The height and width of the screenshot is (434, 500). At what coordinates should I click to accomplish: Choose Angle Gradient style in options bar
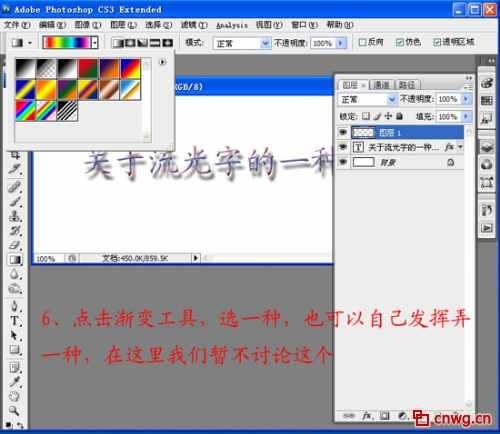point(142,43)
